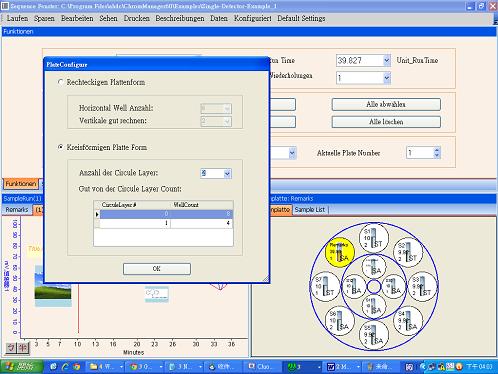The image size is (498, 374).
Task: Click the Alle löschen button
Action: coord(386,122)
